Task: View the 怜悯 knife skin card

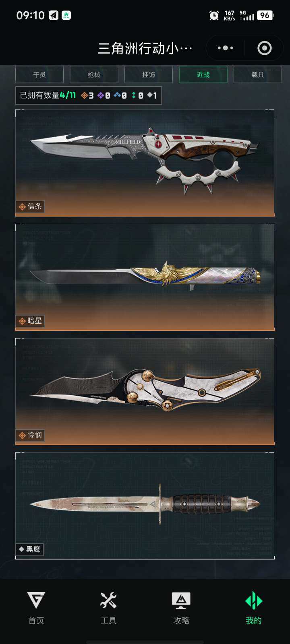Action: (x=145, y=392)
